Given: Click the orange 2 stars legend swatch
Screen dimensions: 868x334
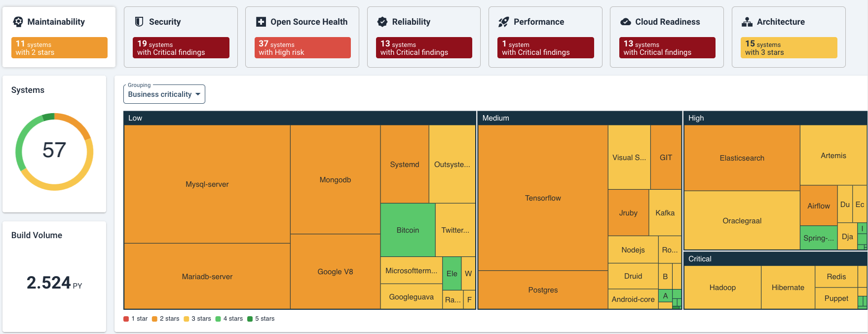Looking at the screenshot, I should (154, 319).
